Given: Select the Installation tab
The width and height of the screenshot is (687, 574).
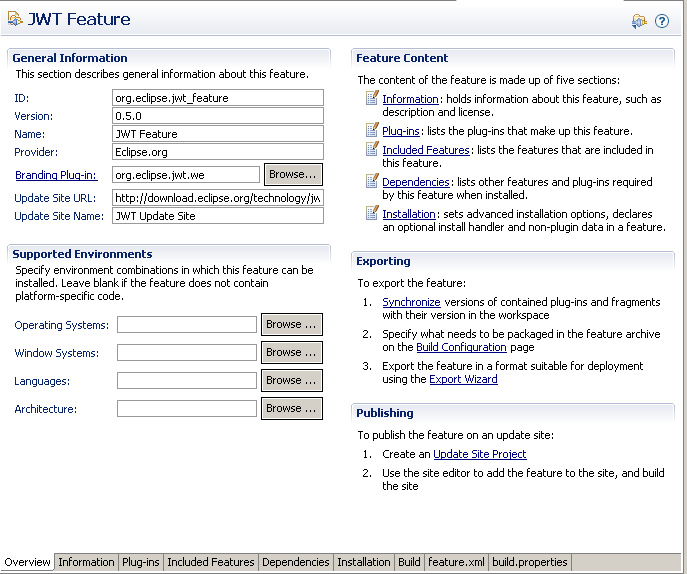Looking at the screenshot, I should point(364,562).
